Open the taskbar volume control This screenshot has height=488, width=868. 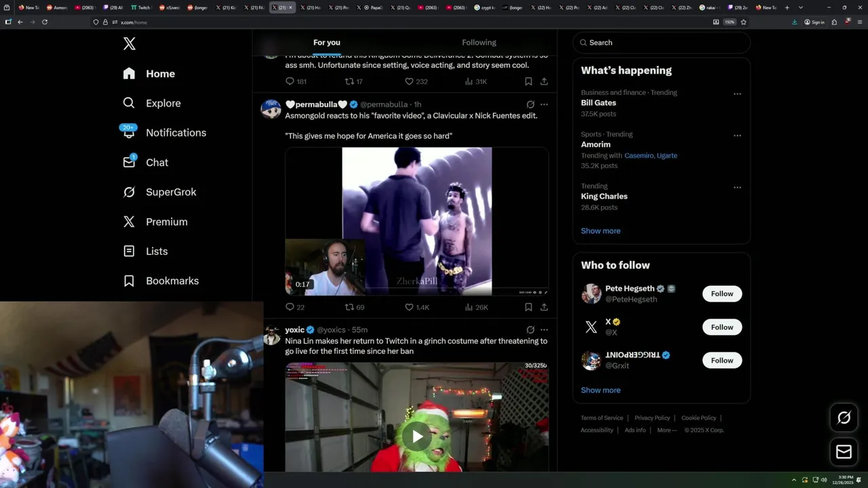(824, 480)
